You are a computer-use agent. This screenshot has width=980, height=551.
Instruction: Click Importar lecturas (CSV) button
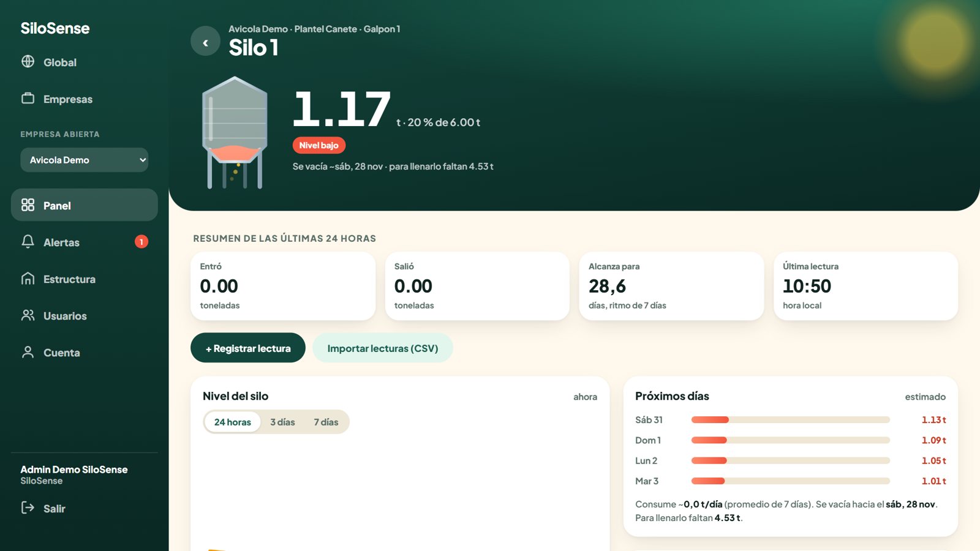[383, 348]
